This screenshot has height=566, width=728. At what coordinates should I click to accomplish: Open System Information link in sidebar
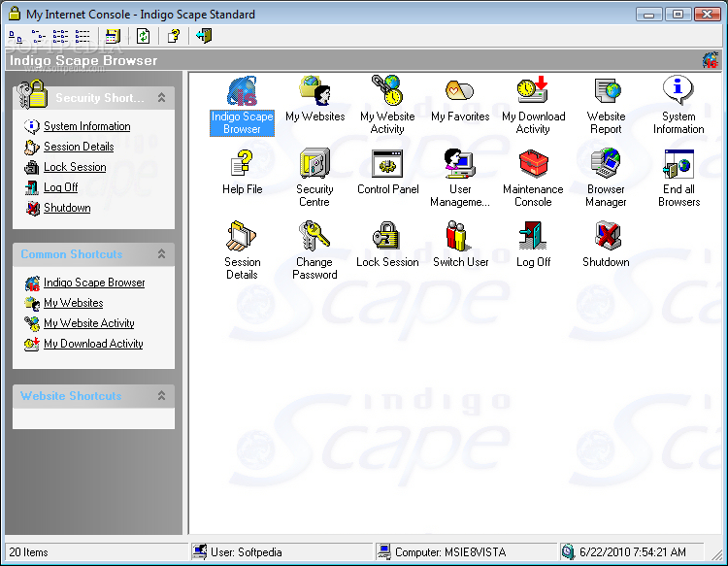click(86, 126)
